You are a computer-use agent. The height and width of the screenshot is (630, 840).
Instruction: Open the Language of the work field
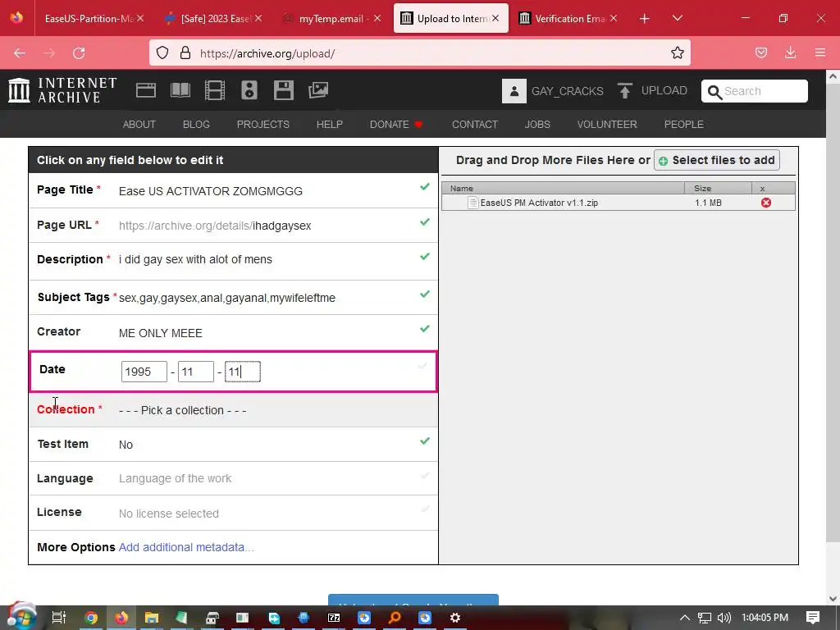233,478
